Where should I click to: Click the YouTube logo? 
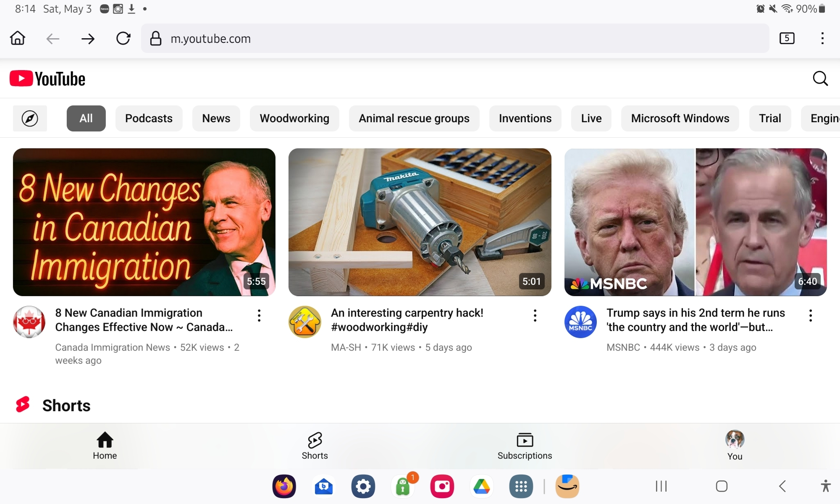(x=47, y=79)
